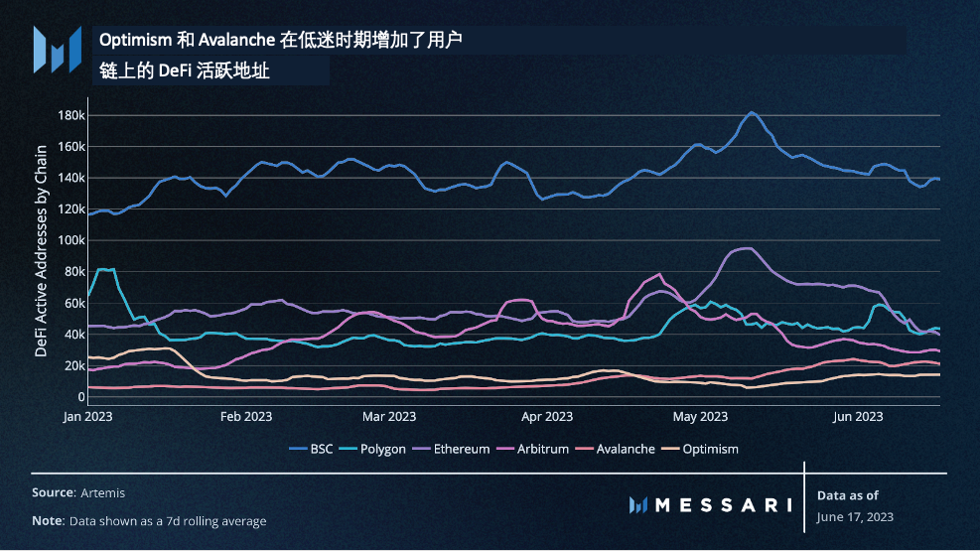Click the Messari logo icon at top left
Viewport: 980px width, 551px height.
tap(58, 50)
